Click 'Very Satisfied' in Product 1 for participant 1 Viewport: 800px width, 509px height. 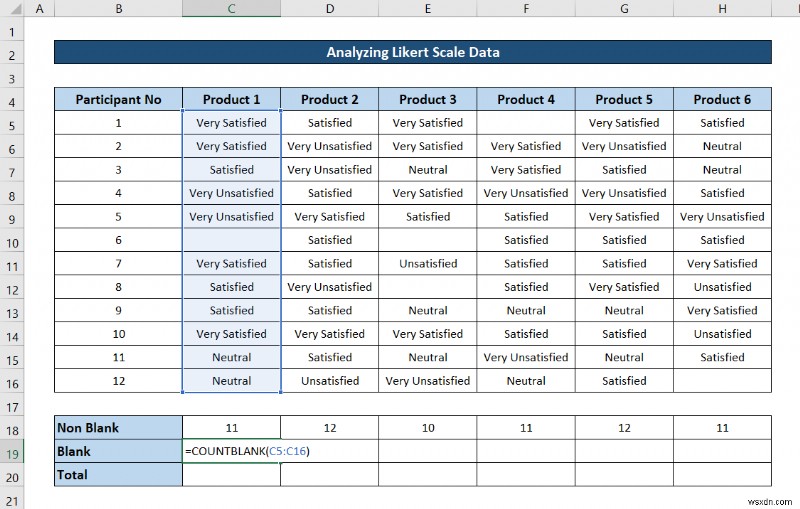pos(231,122)
